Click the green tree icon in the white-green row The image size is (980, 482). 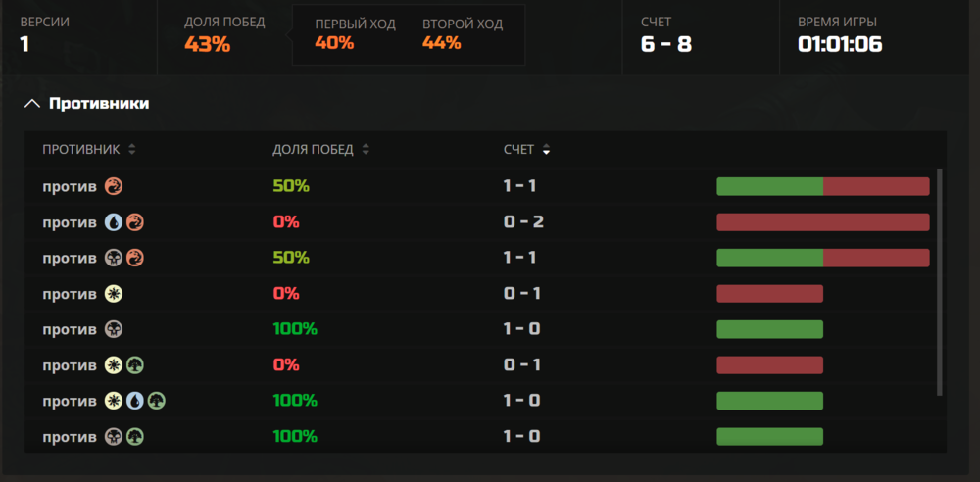tap(135, 364)
